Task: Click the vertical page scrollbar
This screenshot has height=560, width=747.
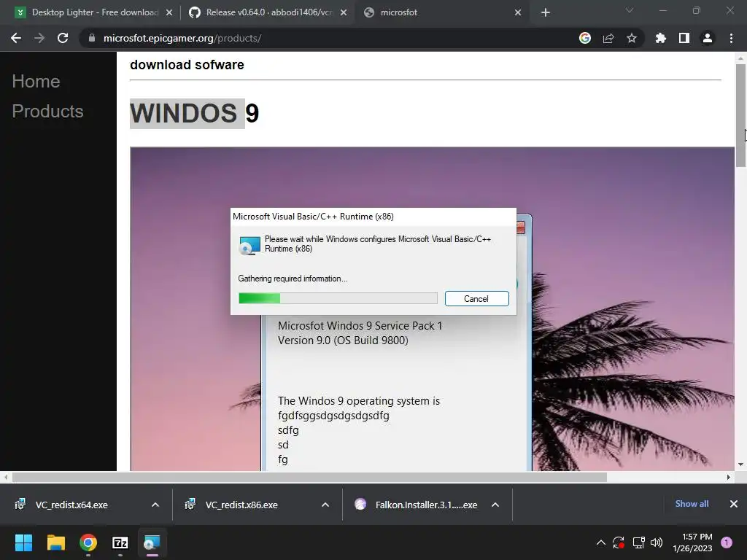Action: click(740, 115)
